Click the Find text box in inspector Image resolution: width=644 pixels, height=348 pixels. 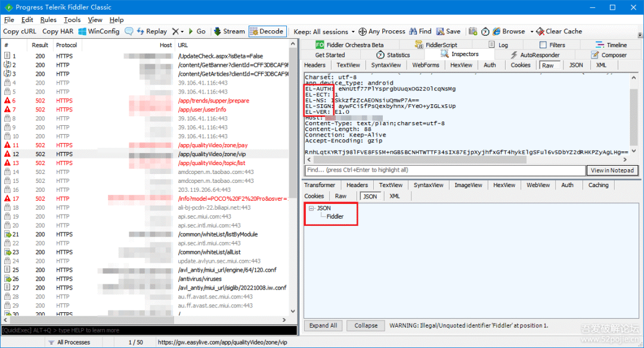(445, 170)
